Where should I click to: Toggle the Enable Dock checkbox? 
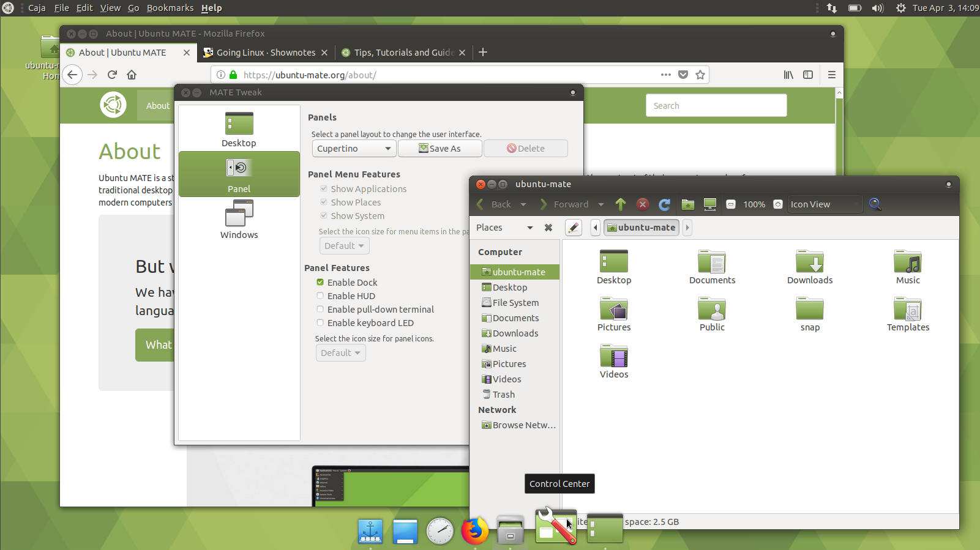coord(320,282)
